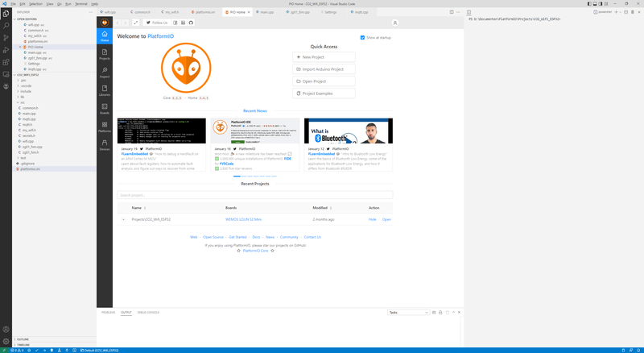This screenshot has width=644, height=353.
Task: Open the Source Control view
Action: click(x=6, y=38)
